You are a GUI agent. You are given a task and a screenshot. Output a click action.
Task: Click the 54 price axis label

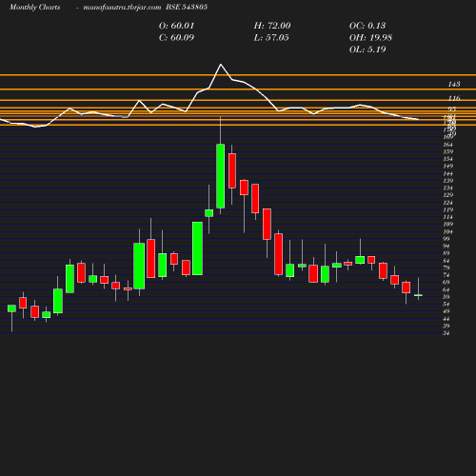(x=446, y=304)
